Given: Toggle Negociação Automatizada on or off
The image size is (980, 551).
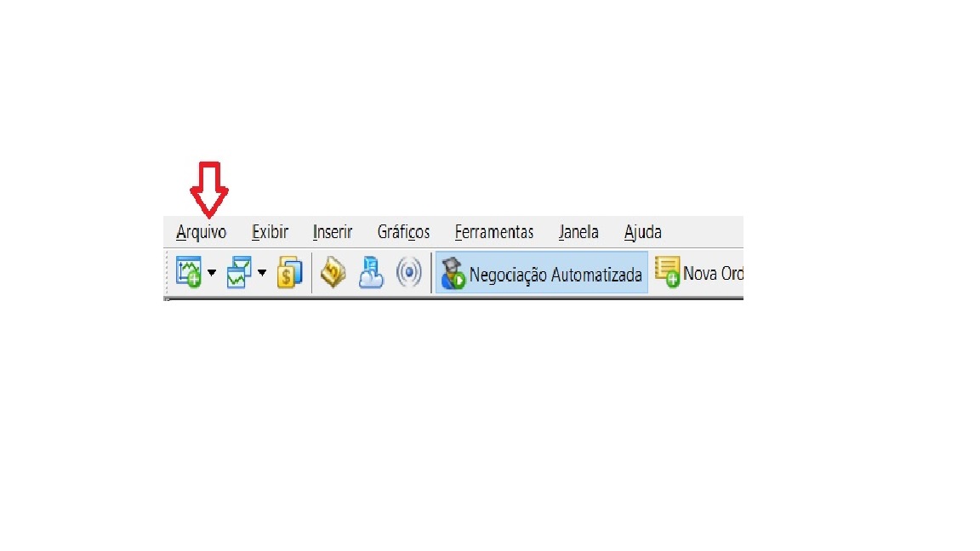Looking at the screenshot, I should coord(541,272).
